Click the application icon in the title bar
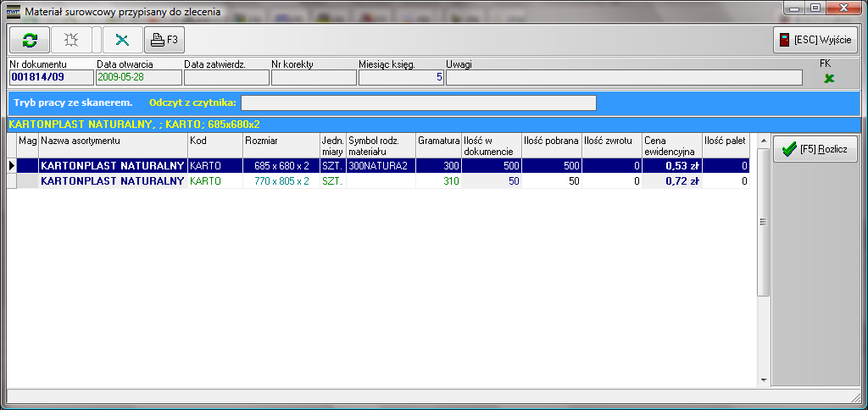 click(13, 11)
